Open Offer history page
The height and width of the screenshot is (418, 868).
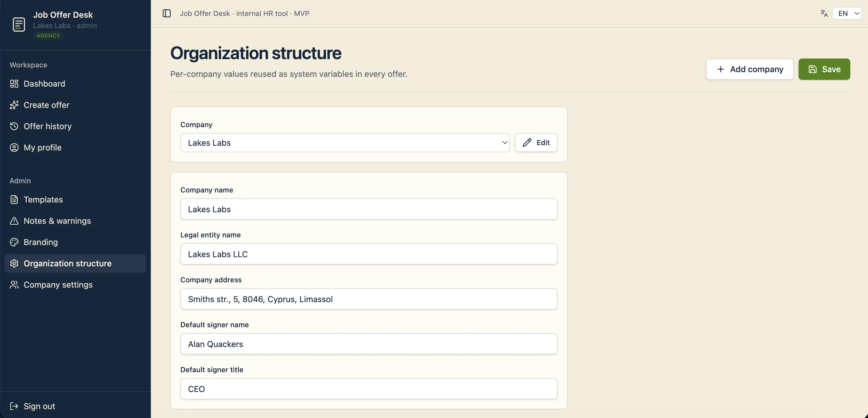pos(75,126)
